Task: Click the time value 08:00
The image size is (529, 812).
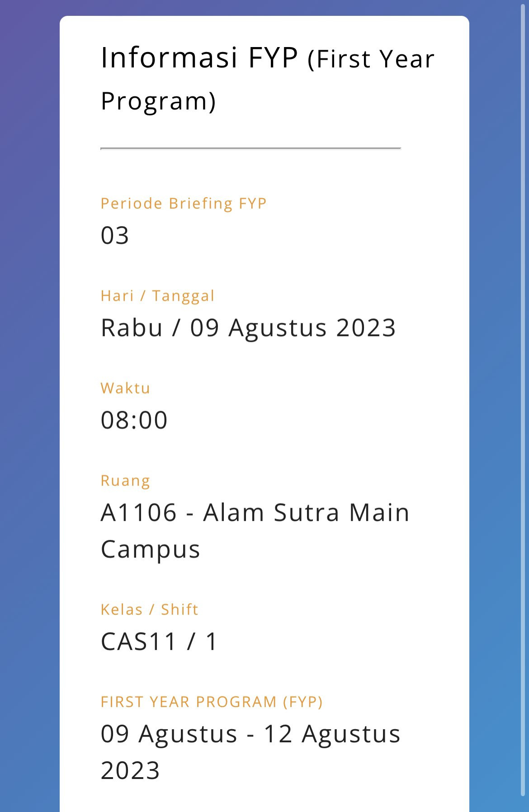Action: (134, 420)
